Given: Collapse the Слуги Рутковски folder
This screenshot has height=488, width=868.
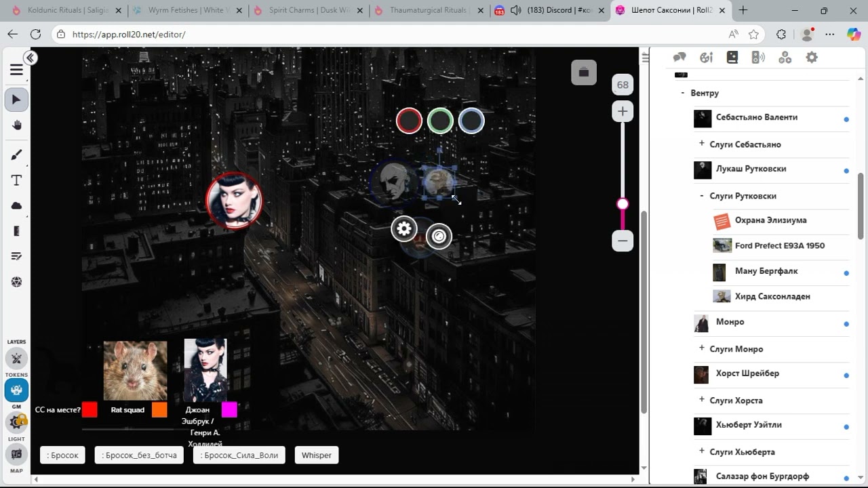Looking at the screenshot, I should 701,195.
